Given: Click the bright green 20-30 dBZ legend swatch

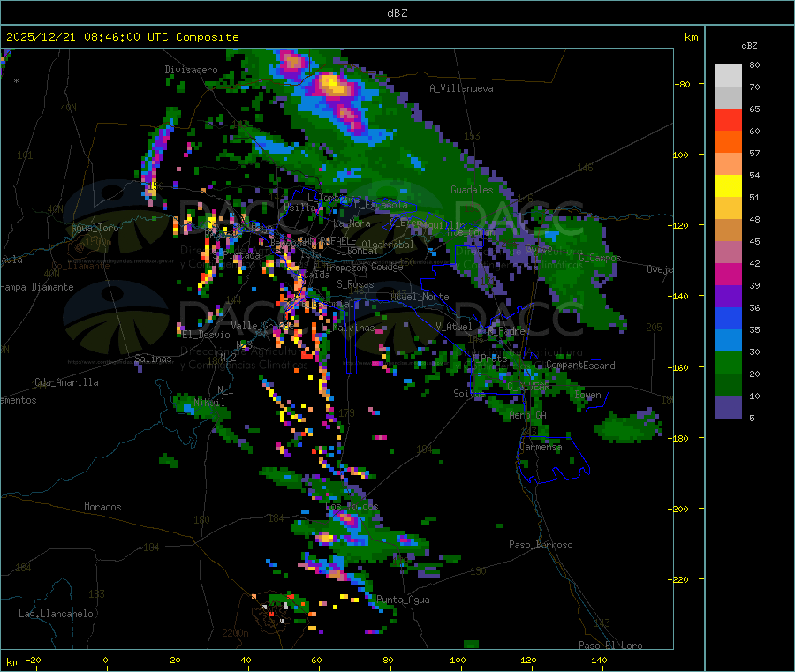Looking at the screenshot, I should (x=728, y=363).
